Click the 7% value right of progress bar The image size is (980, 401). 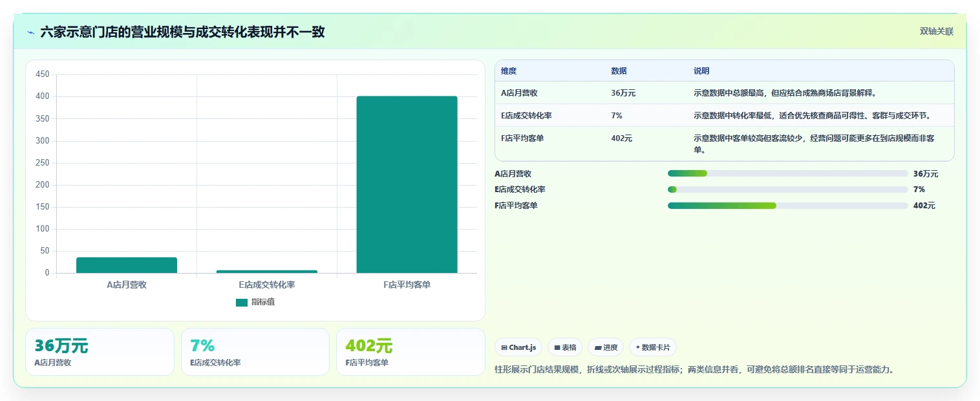point(919,190)
